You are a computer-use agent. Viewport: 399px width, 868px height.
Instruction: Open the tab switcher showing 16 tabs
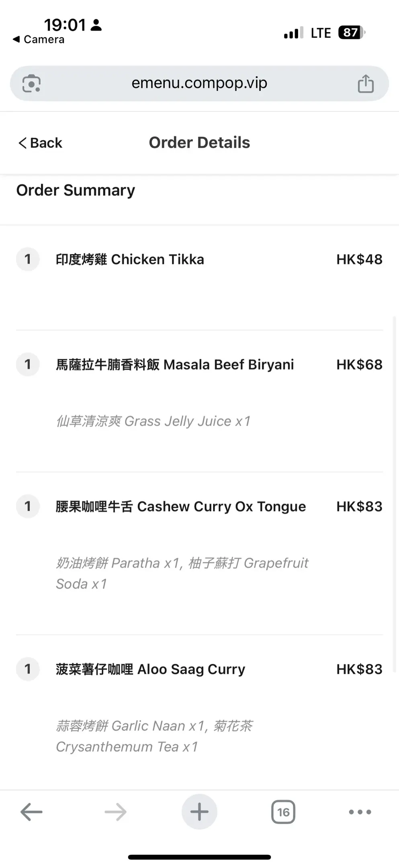[x=283, y=812]
